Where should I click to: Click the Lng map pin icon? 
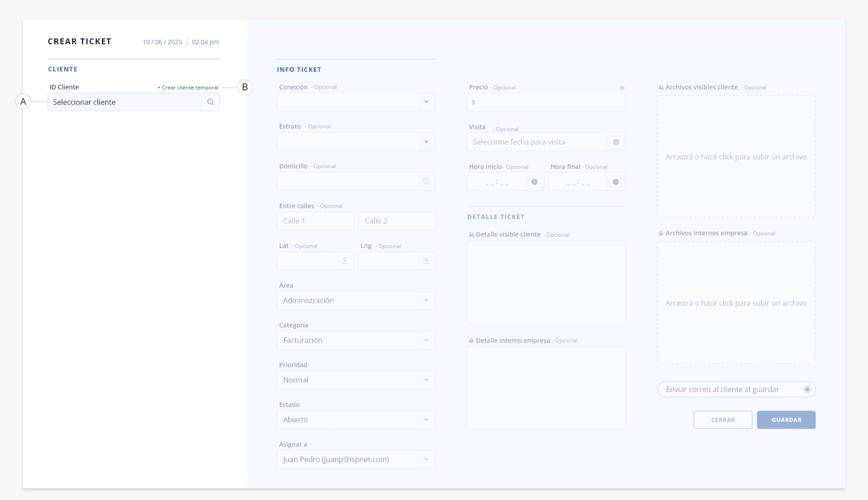[x=426, y=261]
